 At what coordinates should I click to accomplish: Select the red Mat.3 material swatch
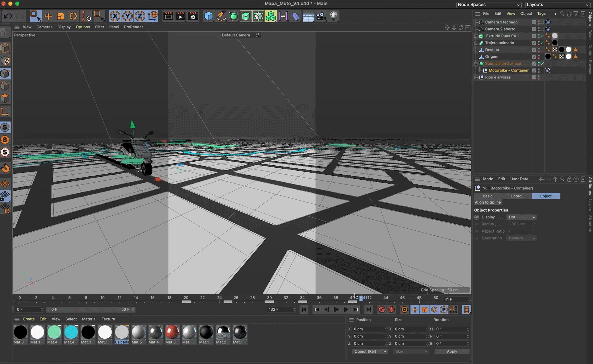pos(172,333)
